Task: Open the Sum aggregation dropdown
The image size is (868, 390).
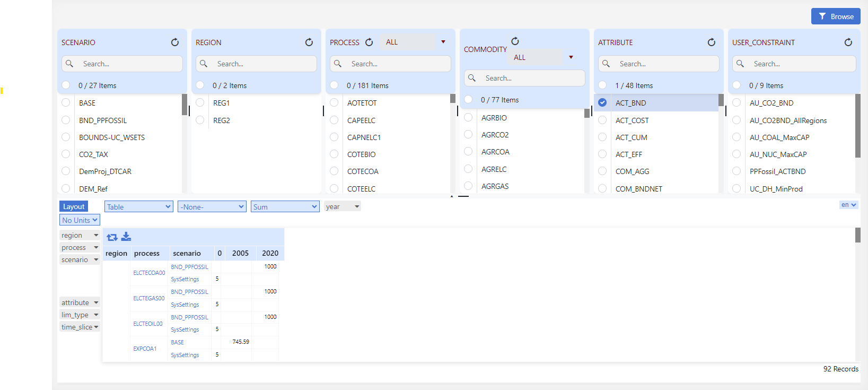Action: pyautogui.click(x=285, y=207)
